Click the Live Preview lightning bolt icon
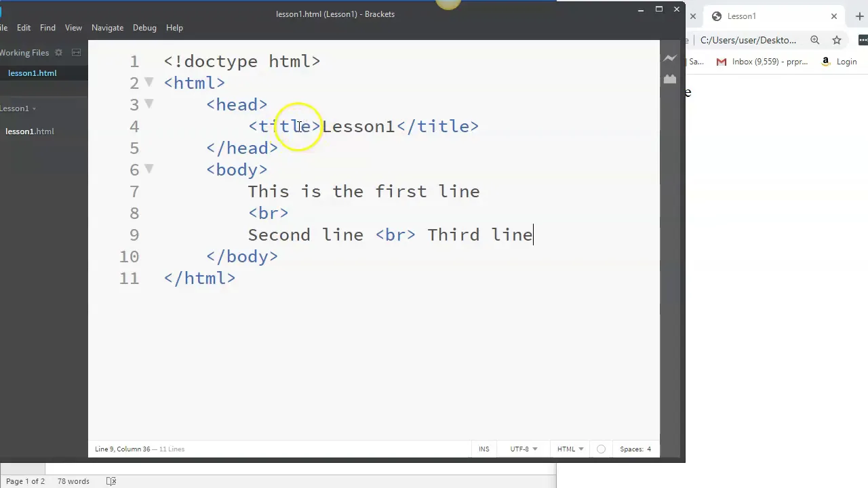 (x=670, y=58)
